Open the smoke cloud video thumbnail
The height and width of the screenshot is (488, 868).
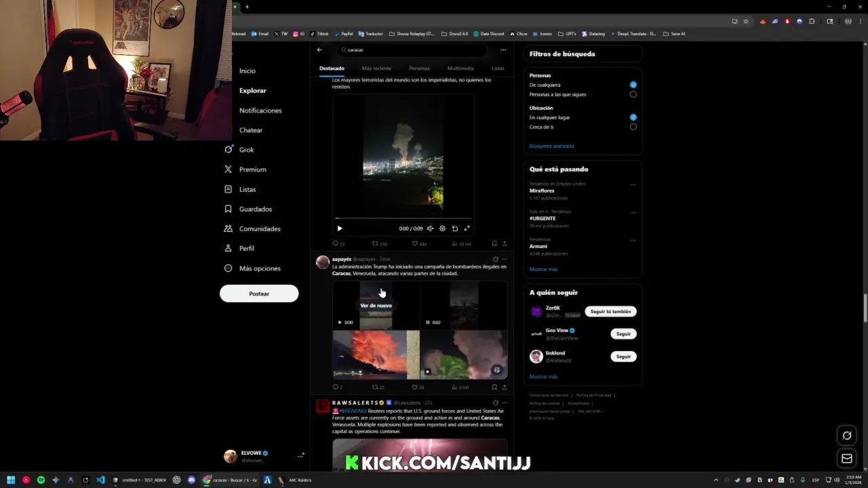(464, 354)
